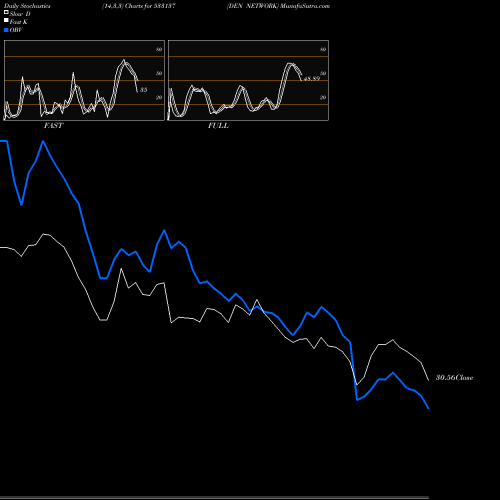Click the FAST stochastic chart thumbnail
This screenshot has width=500, height=500.
tap(84, 80)
